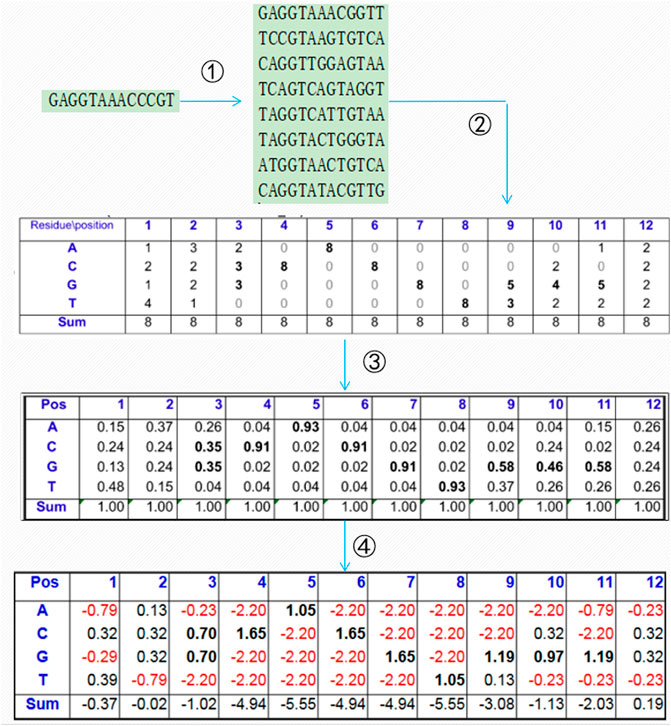Viewport: 671px width, 726px height.
Task: Click column header 6 in the frequency table
Action: (x=364, y=404)
